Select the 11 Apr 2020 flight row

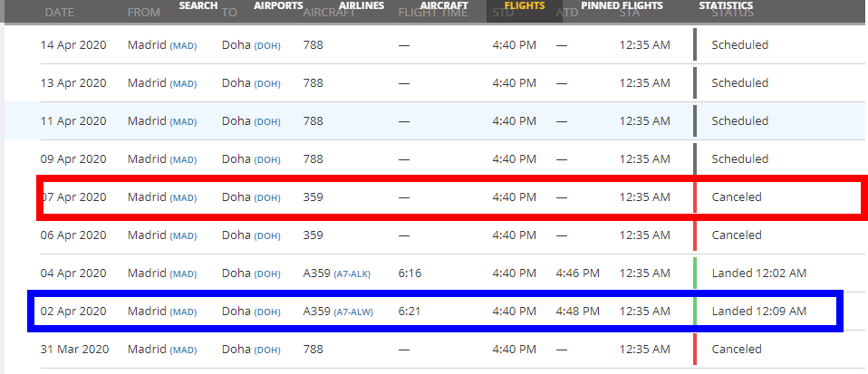(435, 120)
